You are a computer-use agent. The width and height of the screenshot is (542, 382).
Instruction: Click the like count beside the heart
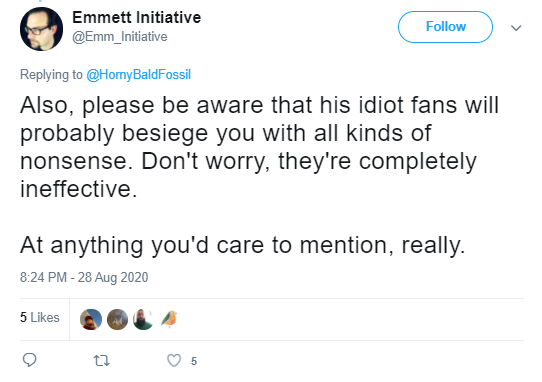(x=194, y=361)
